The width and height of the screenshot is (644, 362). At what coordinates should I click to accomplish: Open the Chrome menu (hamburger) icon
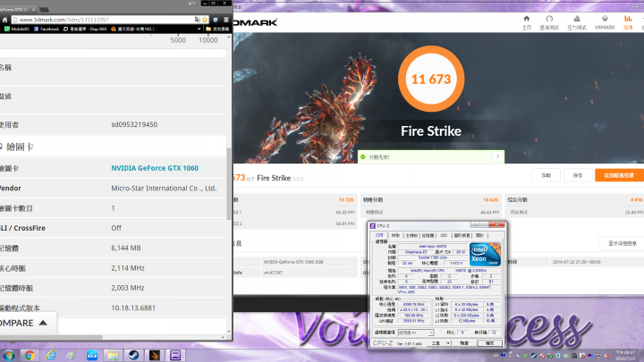point(226,20)
